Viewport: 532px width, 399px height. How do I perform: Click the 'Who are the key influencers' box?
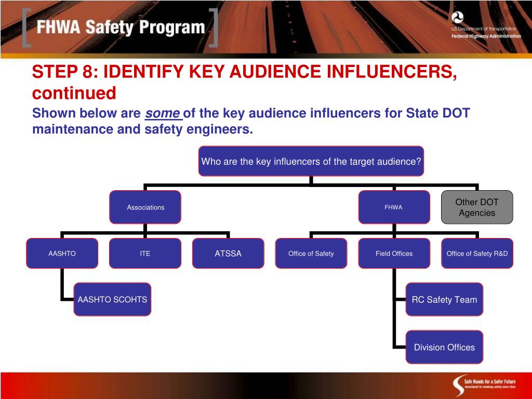[x=311, y=161]
